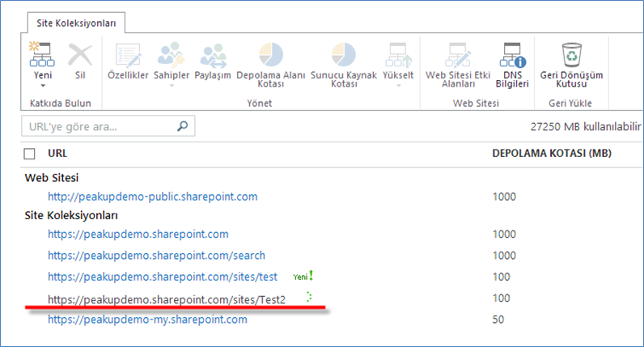This screenshot has height=347, width=644.
Task: Click the Sil (Delete) X icon
Action: tap(80, 55)
